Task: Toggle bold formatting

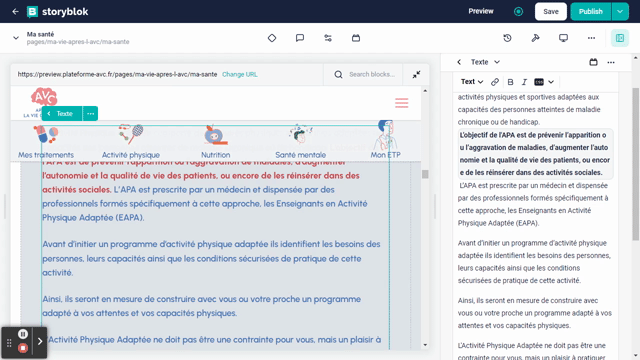Action: 510,82
